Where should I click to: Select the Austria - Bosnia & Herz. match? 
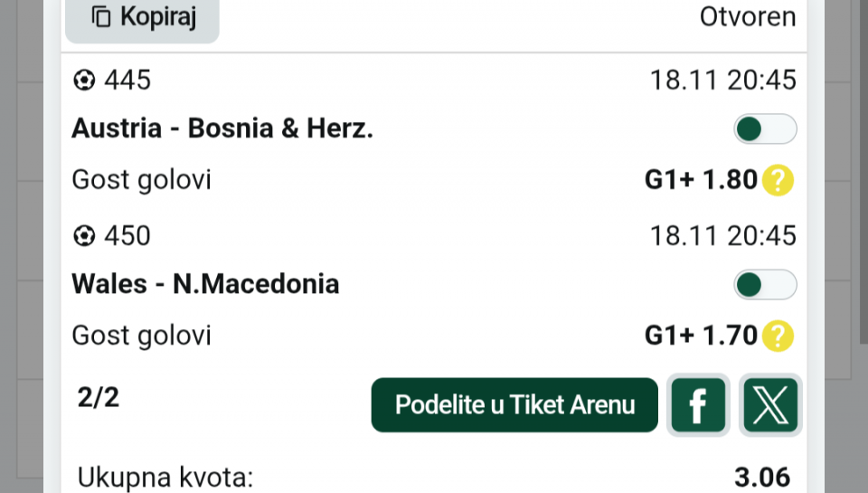pyautogui.click(x=222, y=129)
